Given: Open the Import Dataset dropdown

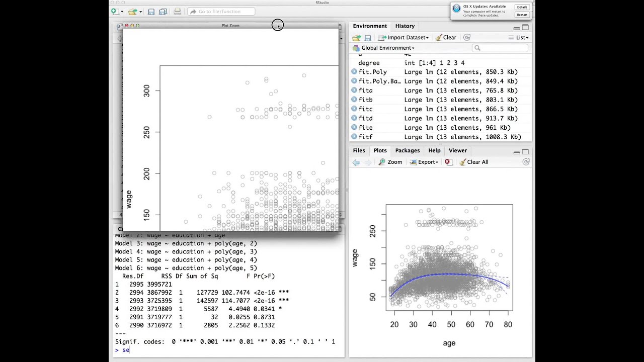Looking at the screenshot, I should [x=404, y=38].
